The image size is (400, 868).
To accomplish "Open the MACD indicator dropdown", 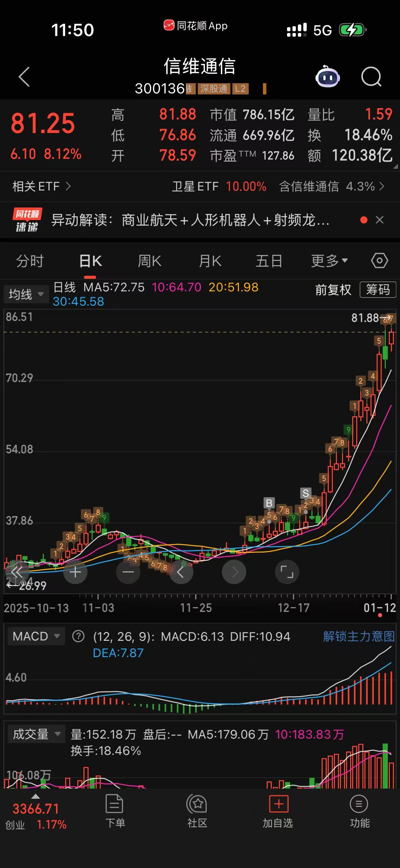I will (36, 636).
